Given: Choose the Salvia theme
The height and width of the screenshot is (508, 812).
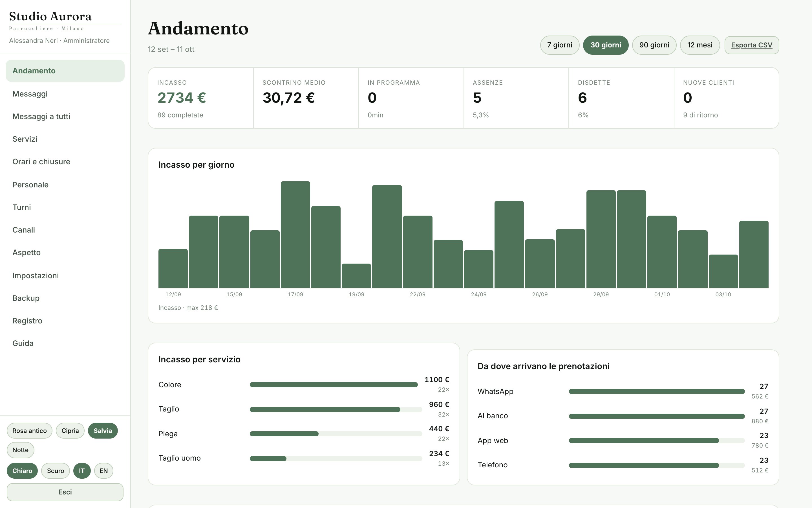Looking at the screenshot, I should tap(103, 431).
